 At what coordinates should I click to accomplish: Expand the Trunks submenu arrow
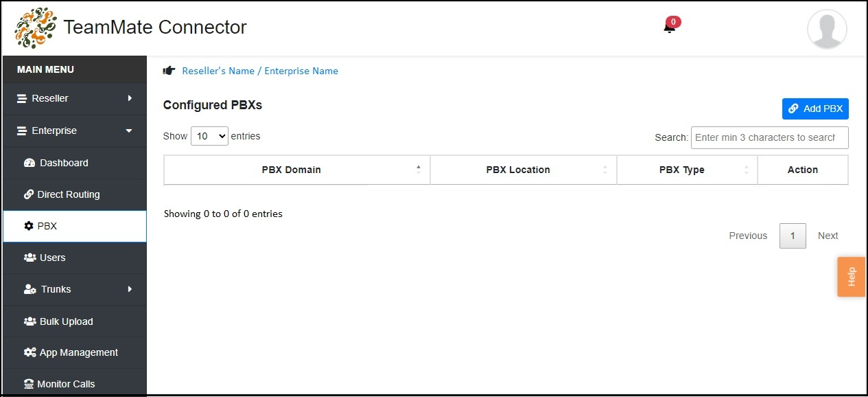click(130, 289)
